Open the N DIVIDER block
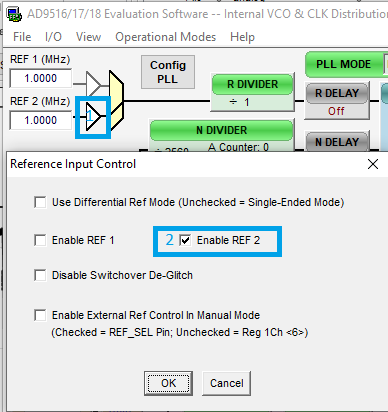Screen dimensions: 388x412 [222, 130]
